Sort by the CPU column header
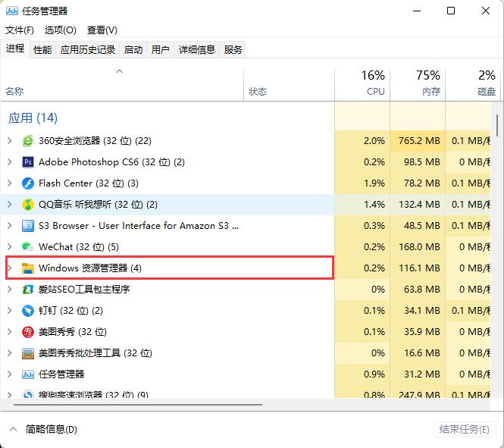The image size is (504, 448). pos(362,84)
